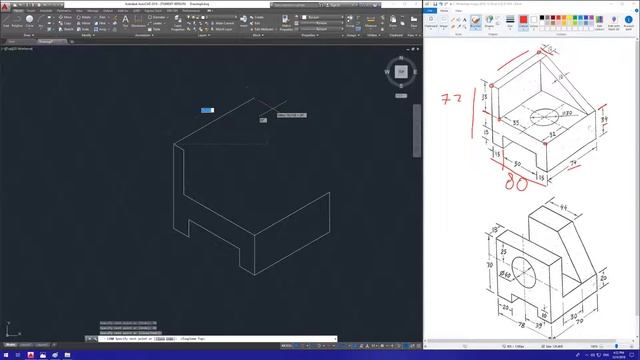The width and height of the screenshot is (640, 360).
Task: Open the View tab in Paint
Action: tap(458, 11)
